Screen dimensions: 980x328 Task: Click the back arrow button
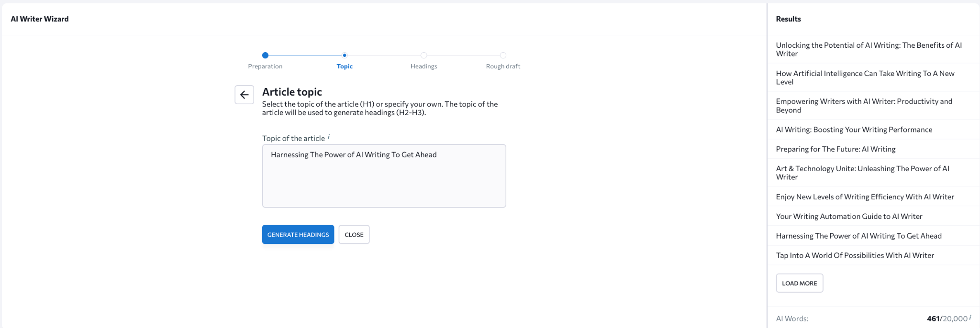pos(244,95)
